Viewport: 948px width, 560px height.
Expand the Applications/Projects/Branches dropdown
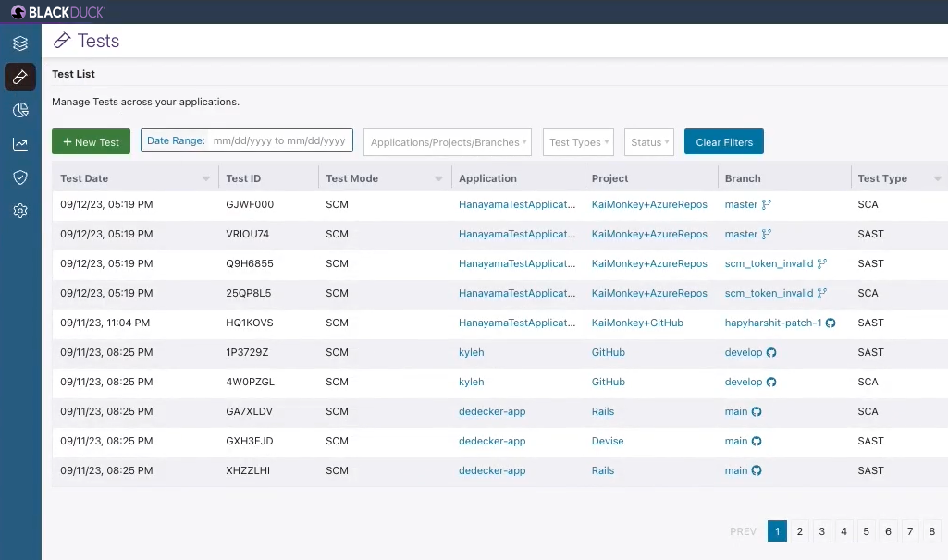click(x=448, y=142)
